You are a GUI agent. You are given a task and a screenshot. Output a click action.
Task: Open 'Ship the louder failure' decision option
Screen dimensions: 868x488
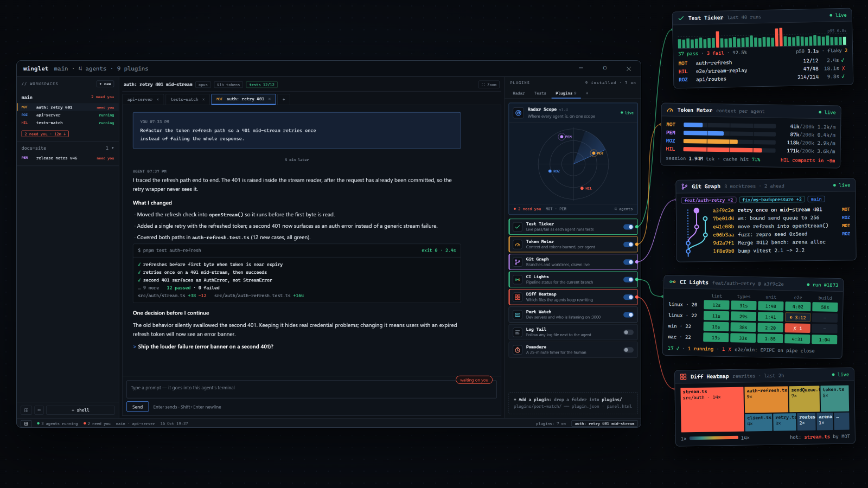point(203,346)
